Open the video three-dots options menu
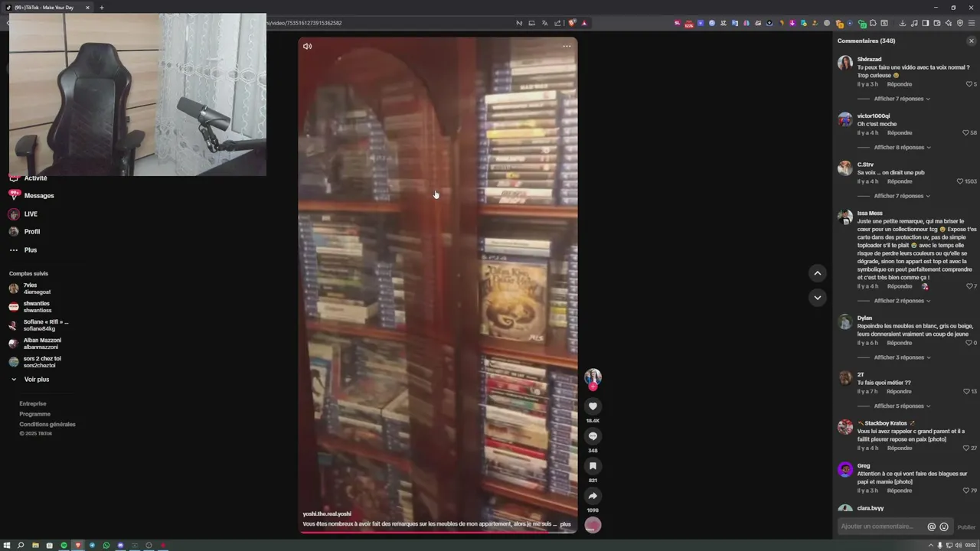980x551 pixels. 567,46
